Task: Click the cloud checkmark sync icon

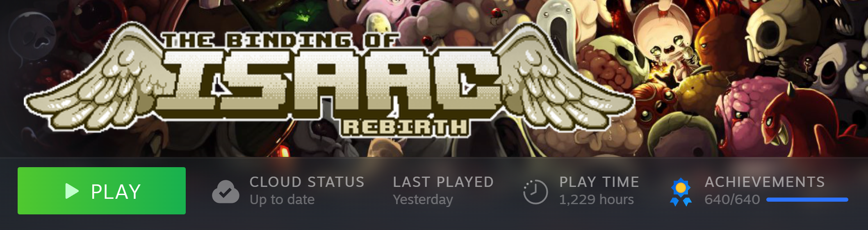Action: [226, 192]
